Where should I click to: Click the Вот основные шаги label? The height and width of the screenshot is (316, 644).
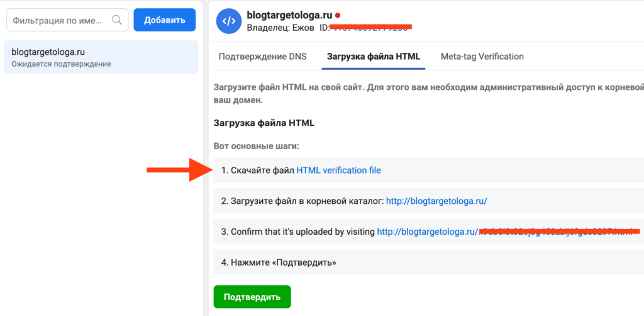click(x=256, y=146)
